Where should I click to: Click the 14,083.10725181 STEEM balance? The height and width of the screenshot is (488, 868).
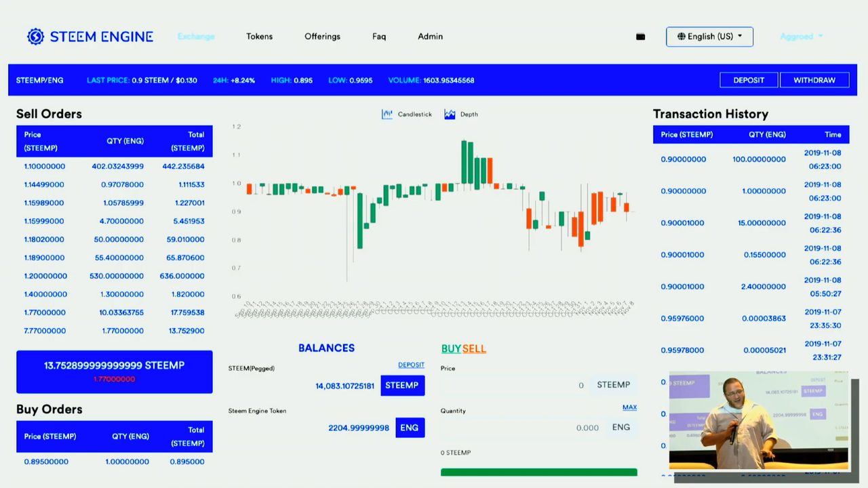(x=344, y=386)
